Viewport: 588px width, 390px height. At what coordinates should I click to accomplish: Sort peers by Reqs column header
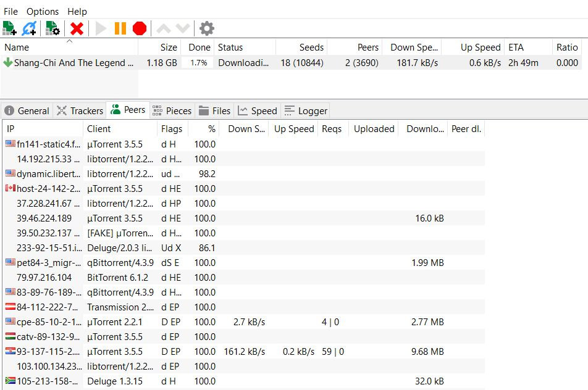click(332, 129)
